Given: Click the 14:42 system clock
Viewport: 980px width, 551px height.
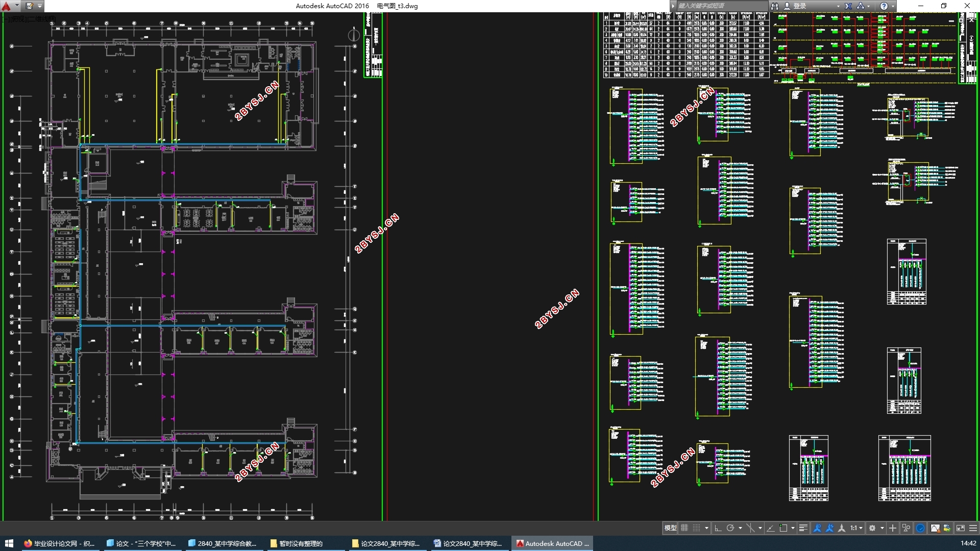Looking at the screenshot, I should [x=968, y=543].
